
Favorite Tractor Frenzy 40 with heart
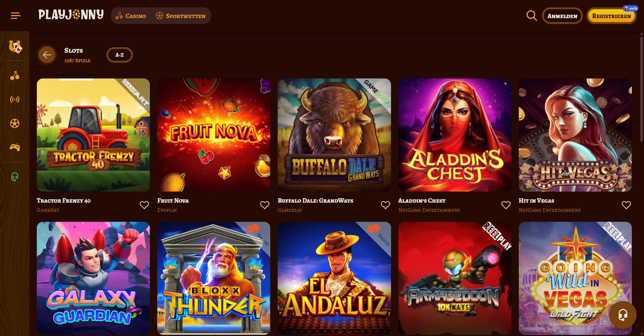(144, 205)
